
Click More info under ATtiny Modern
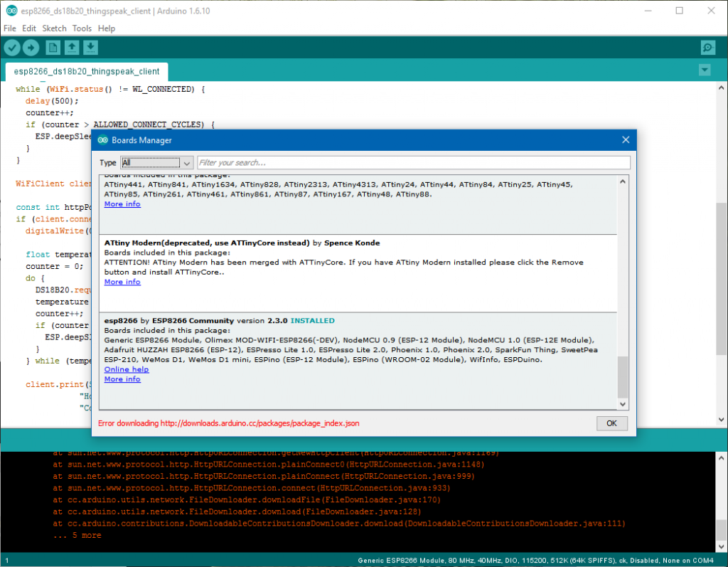tap(122, 282)
